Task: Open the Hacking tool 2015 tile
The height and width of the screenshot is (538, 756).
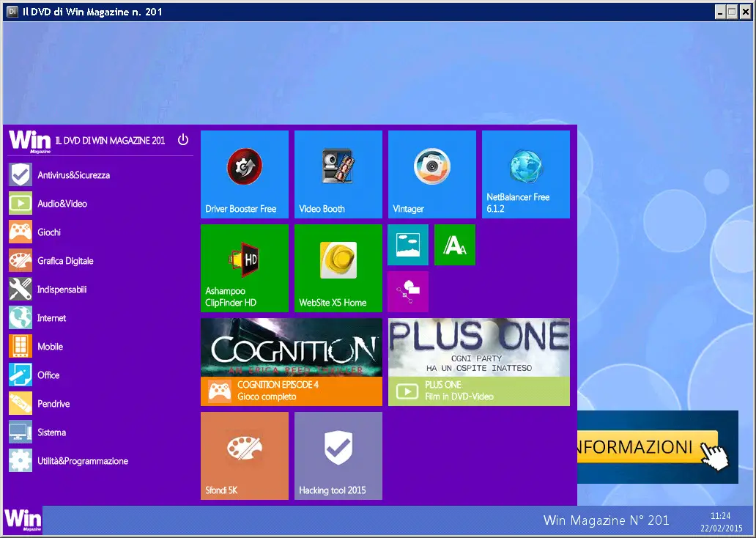Action: [x=338, y=455]
